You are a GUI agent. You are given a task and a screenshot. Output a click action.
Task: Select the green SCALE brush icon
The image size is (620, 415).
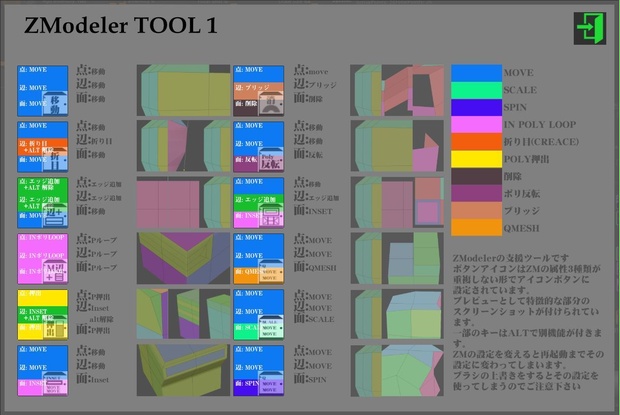259,315
